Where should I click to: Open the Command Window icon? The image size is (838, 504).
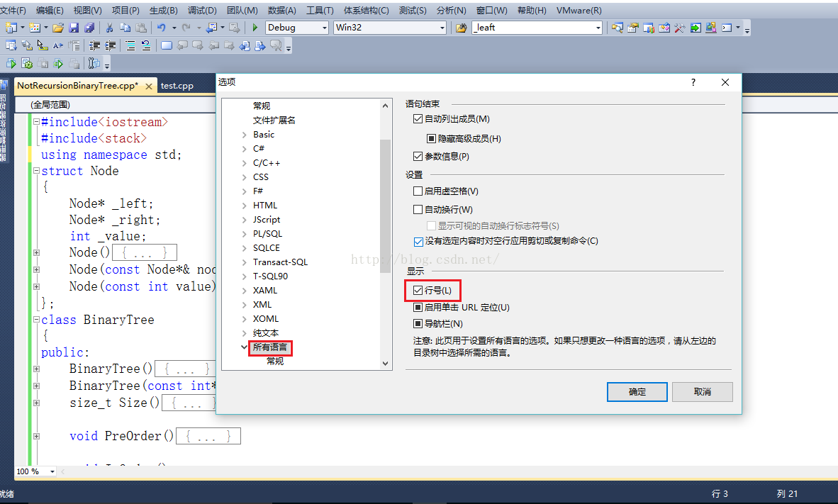[727, 28]
